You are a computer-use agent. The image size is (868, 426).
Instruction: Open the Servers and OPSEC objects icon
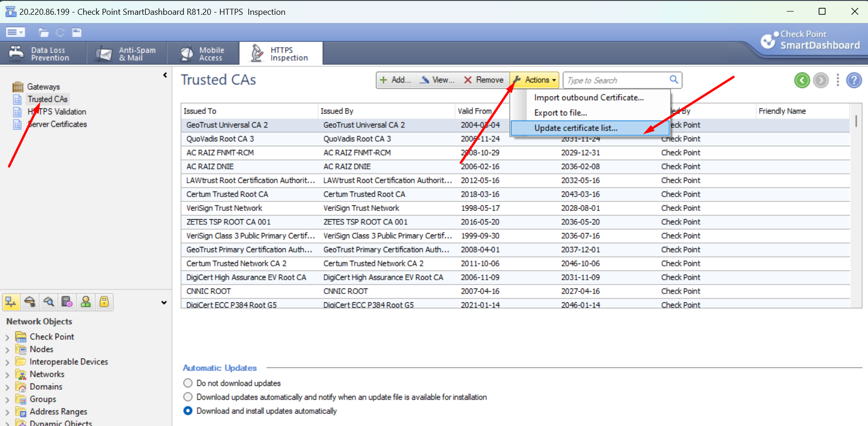coord(67,302)
